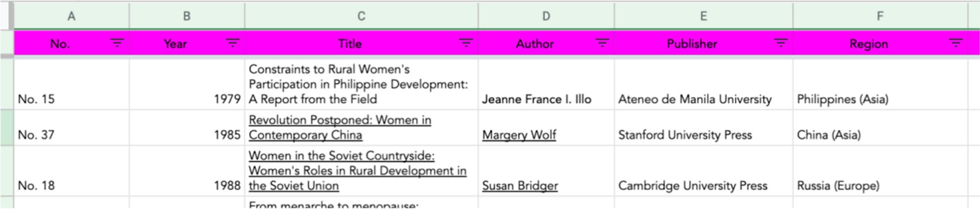Select column A header
The image size is (980, 209).
tap(72, 16)
